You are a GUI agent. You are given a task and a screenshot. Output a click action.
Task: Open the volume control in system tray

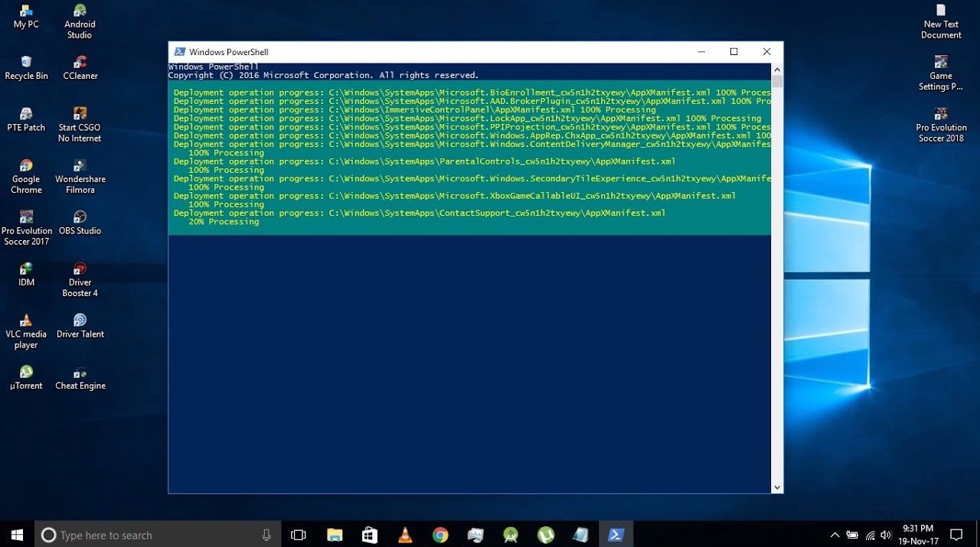point(886,535)
